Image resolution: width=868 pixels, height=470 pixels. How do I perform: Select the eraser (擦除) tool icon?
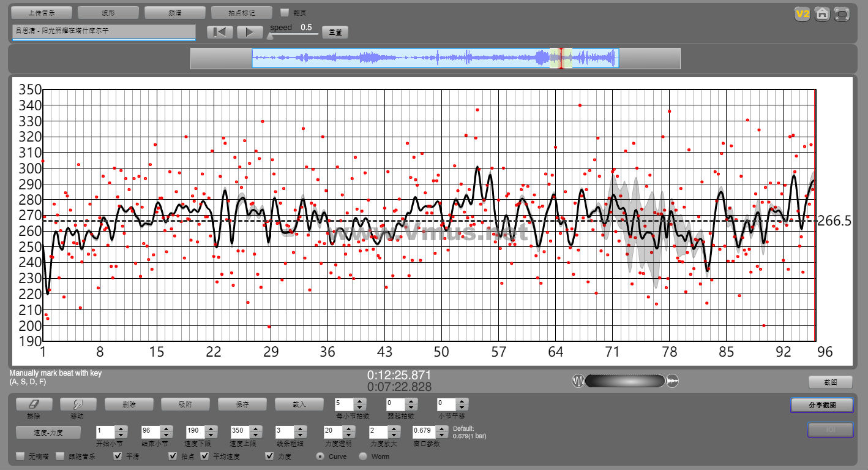34,404
